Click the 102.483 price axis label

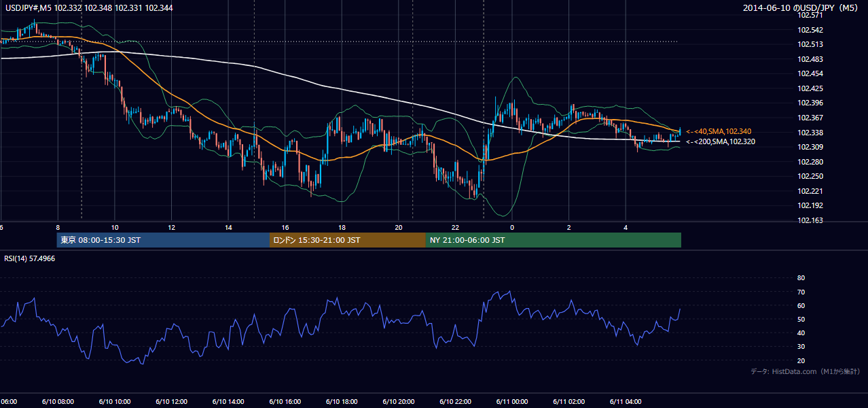(x=810, y=59)
